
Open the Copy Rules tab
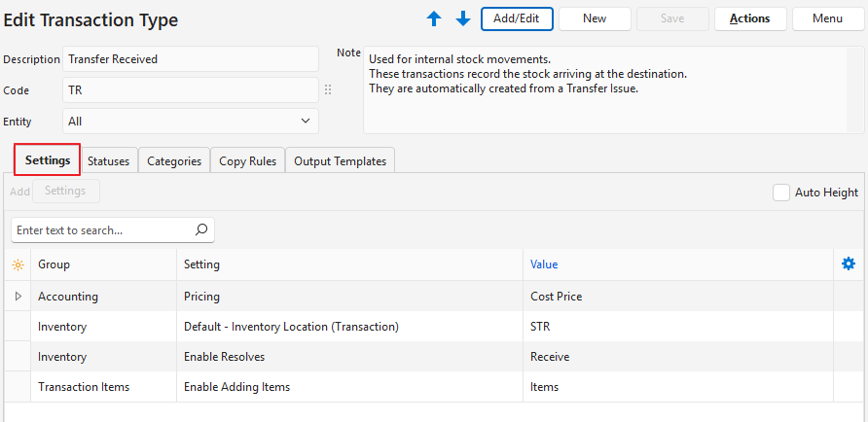click(x=247, y=161)
